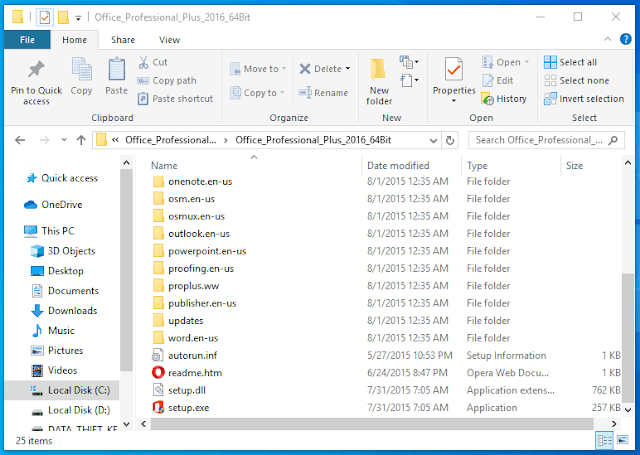The width and height of the screenshot is (640, 455).
Task: Switch to Details view layout icon
Action: tap(604, 440)
